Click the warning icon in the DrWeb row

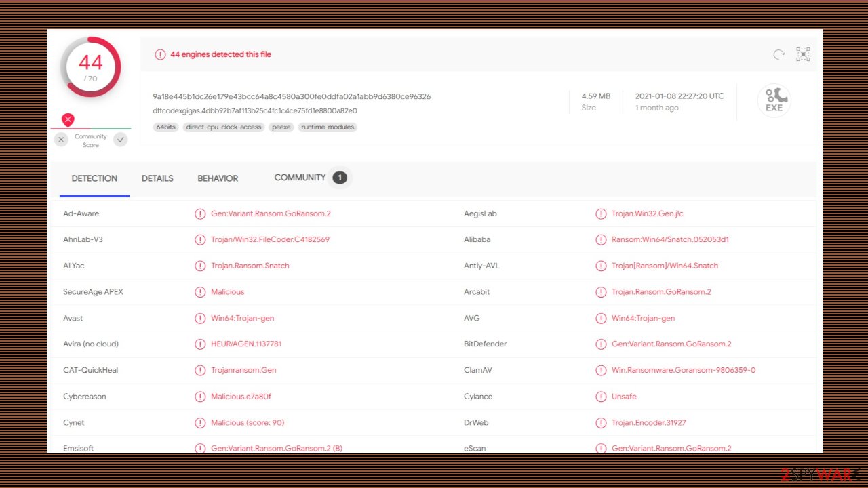pyautogui.click(x=601, y=422)
